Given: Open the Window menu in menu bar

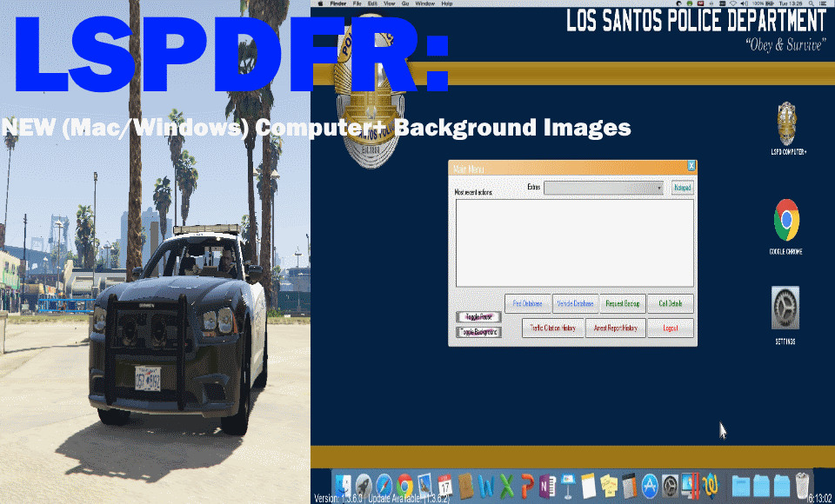Looking at the screenshot, I should click(425, 3).
